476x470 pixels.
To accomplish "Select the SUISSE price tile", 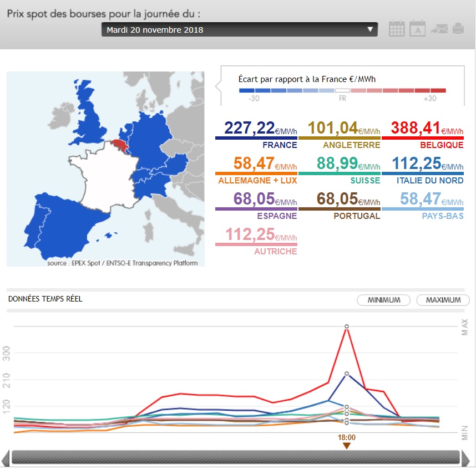I will [340, 168].
